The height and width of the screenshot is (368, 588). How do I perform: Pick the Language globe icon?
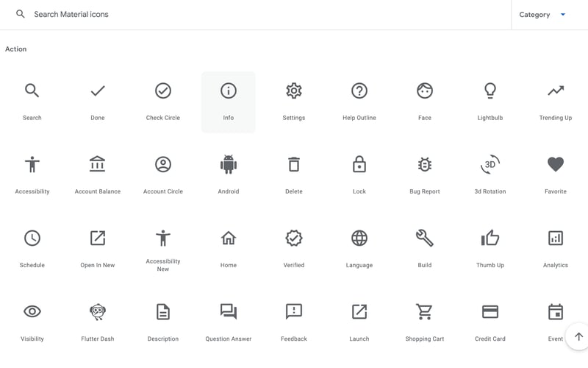point(359,238)
